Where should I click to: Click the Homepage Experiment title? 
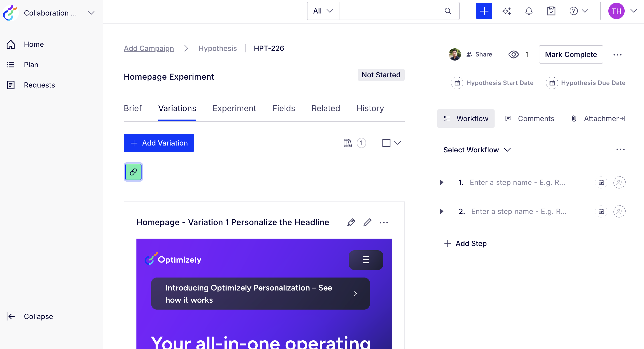[x=169, y=77]
